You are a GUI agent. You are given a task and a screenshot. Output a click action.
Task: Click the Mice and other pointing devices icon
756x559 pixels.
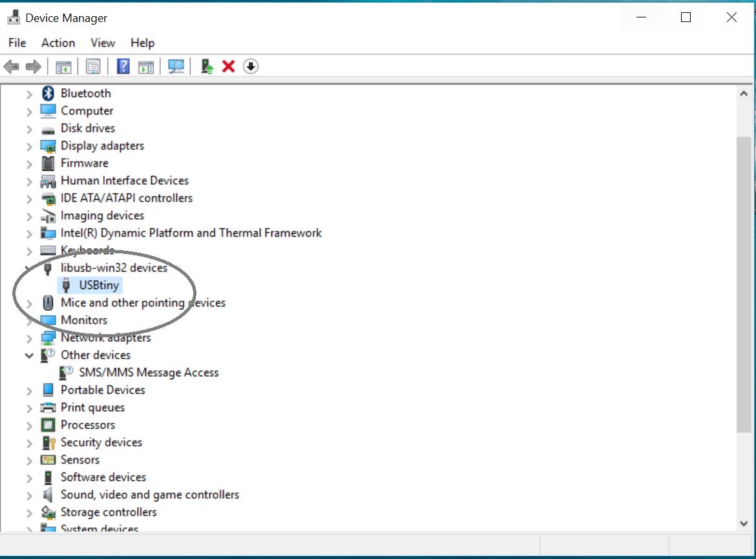48,303
